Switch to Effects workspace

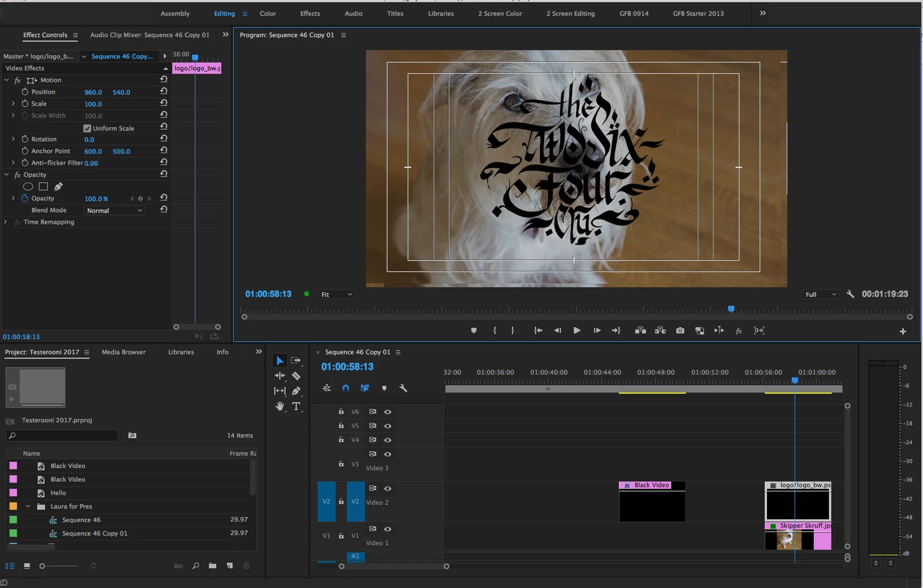[x=310, y=14]
